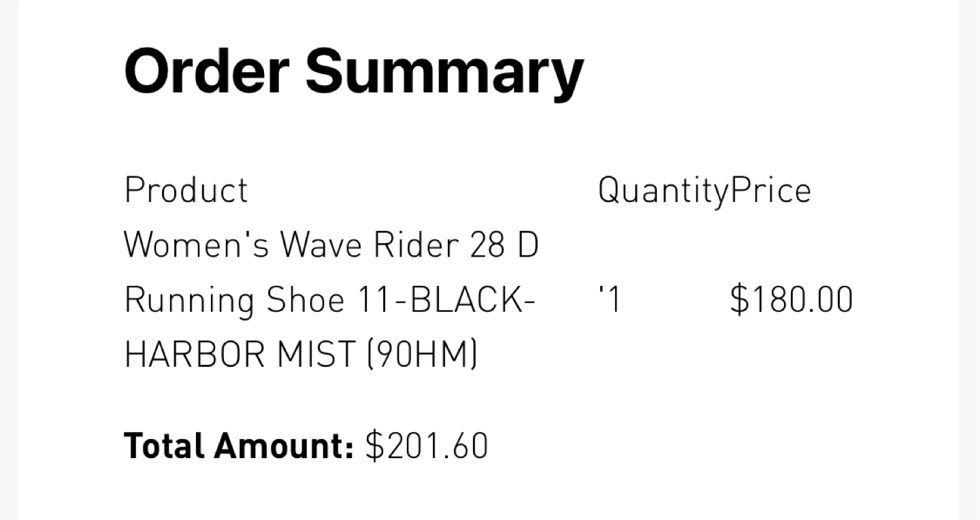This screenshot has width=980, height=520.
Task: Click the HARBOR MIST color name
Action: point(242,355)
